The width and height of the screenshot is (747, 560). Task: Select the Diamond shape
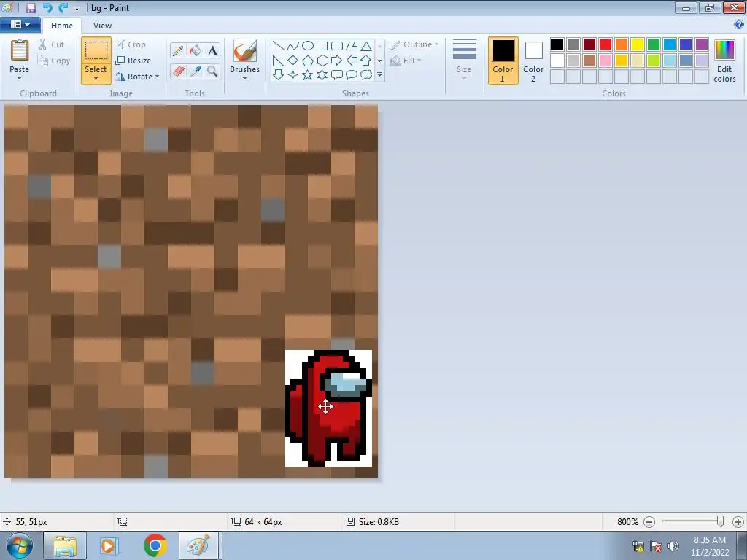(293, 61)
